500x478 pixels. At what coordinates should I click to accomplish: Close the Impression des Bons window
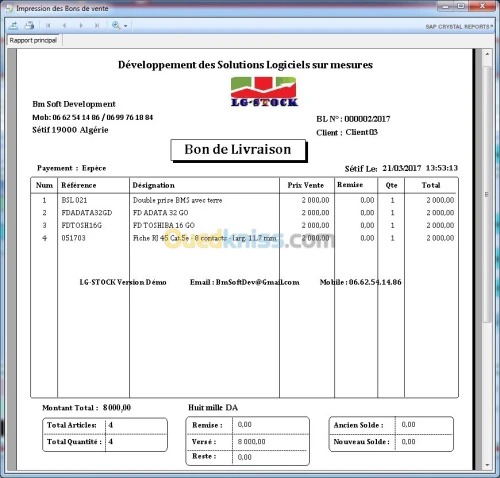tap(482, 6)
